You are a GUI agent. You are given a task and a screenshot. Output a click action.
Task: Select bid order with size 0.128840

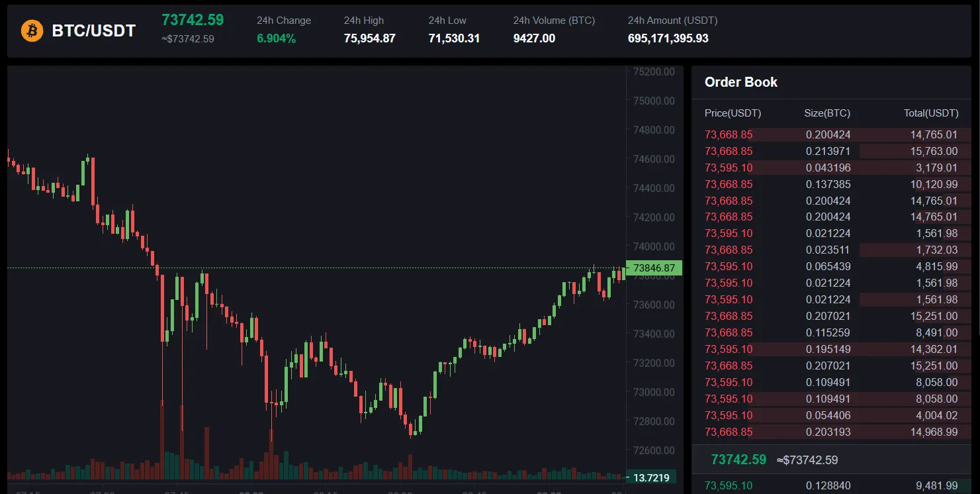click(x=831, y=485)
